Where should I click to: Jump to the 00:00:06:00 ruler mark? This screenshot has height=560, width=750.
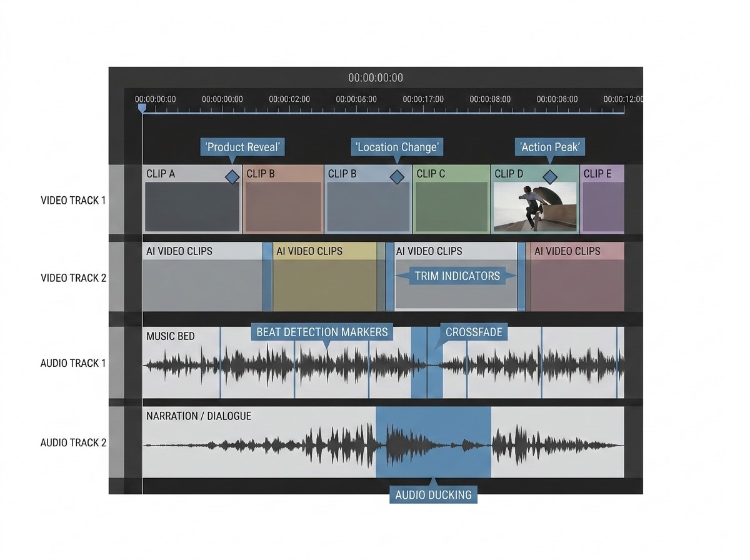tap(356, 99)
